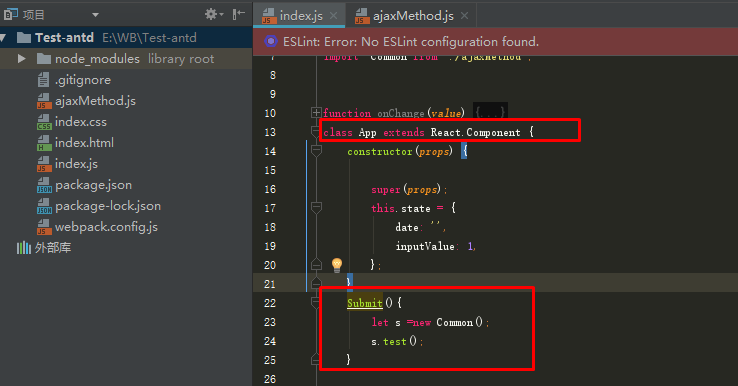
Task: Click fold end marker on line 20
Action: point(316,265)
